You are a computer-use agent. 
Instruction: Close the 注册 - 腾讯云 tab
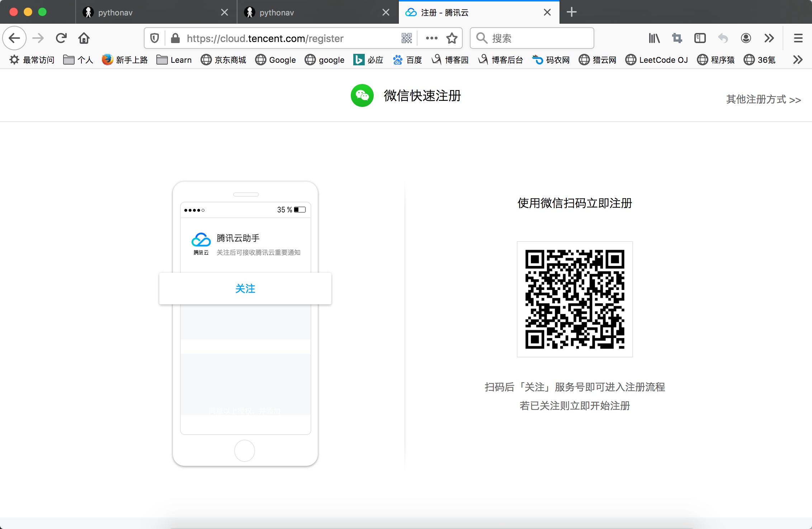coord(547,12)
